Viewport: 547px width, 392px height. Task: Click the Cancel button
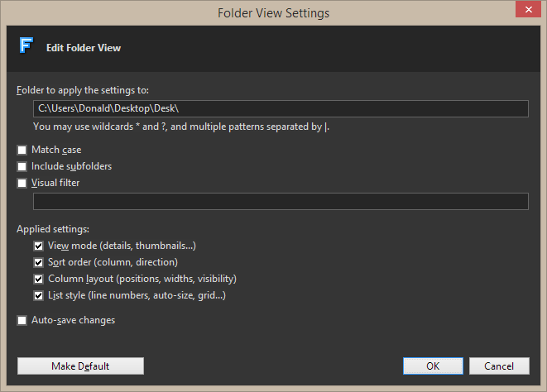tap(499, 366)
